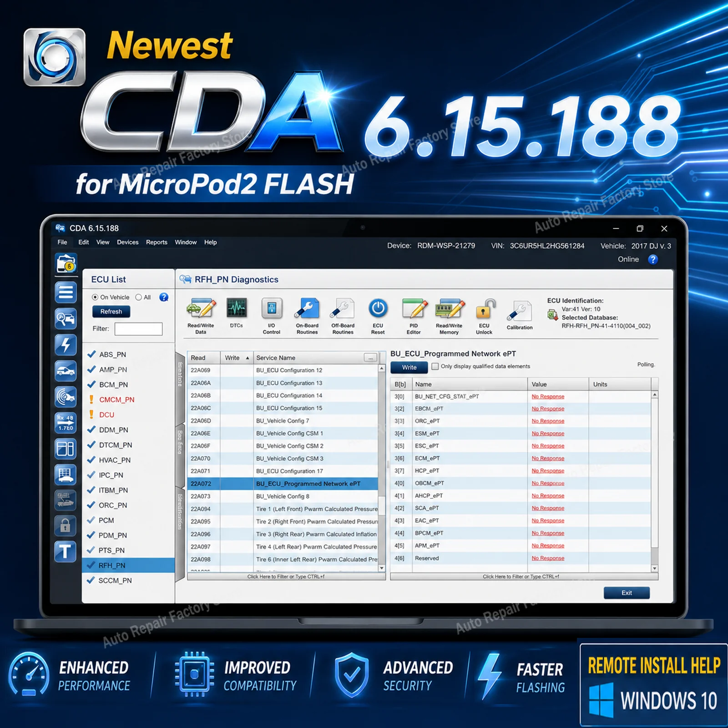
Task: Select CMCM_PN in the ECU list
Action: [x=129, y=399]
